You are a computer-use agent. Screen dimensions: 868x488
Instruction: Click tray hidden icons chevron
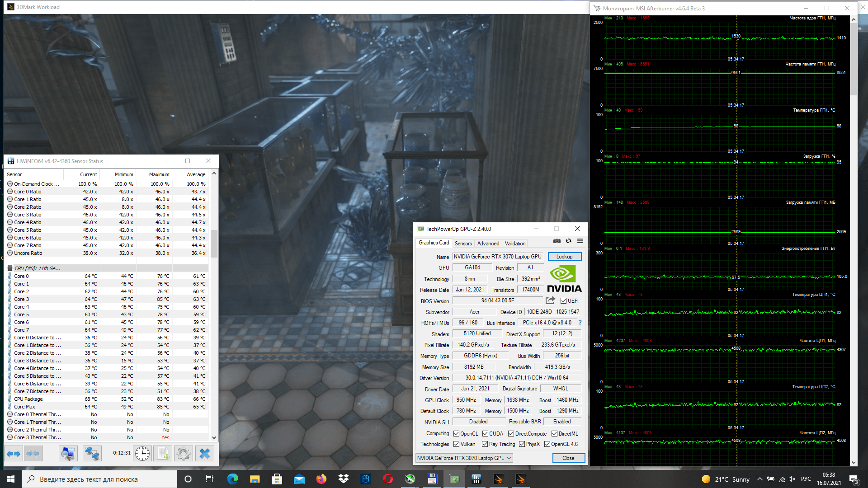[759, 479]
